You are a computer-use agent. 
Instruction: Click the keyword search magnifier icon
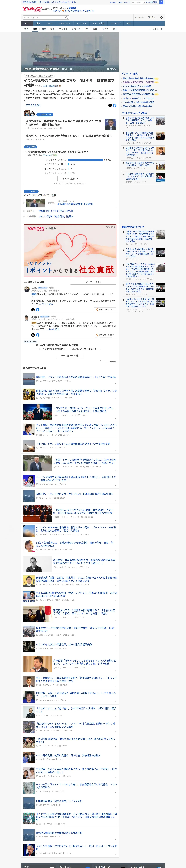click(x=66, y=18)
